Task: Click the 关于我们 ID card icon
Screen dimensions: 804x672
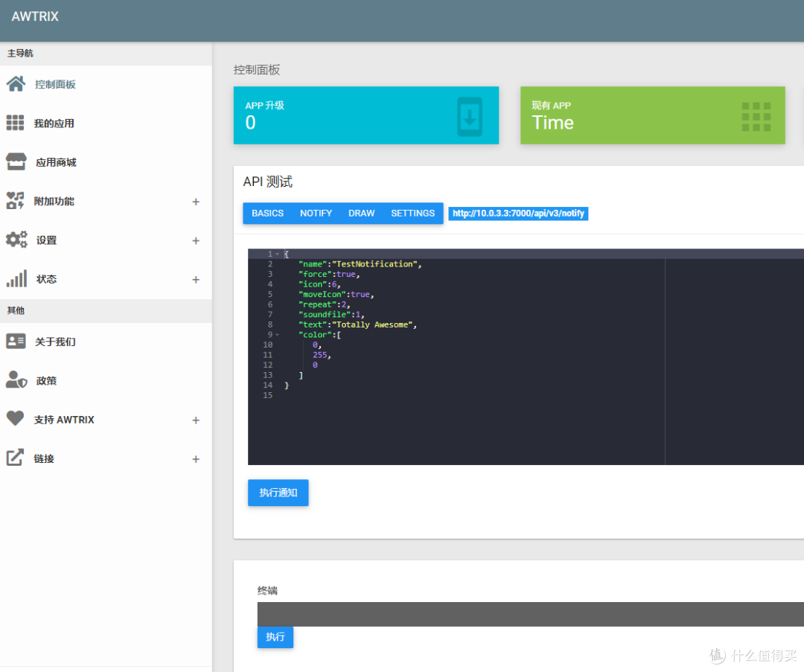Action: click(x=16, y=342)
